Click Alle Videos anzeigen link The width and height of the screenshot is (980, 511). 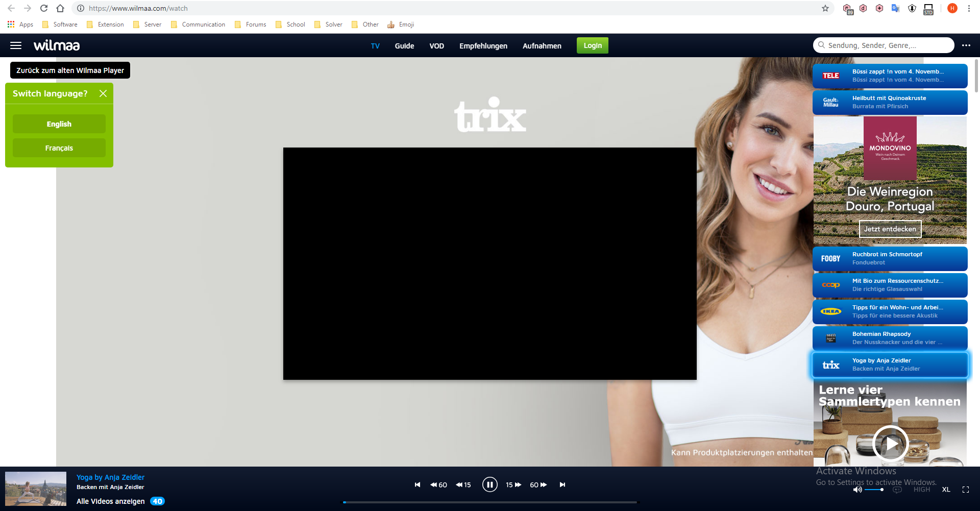111,501
